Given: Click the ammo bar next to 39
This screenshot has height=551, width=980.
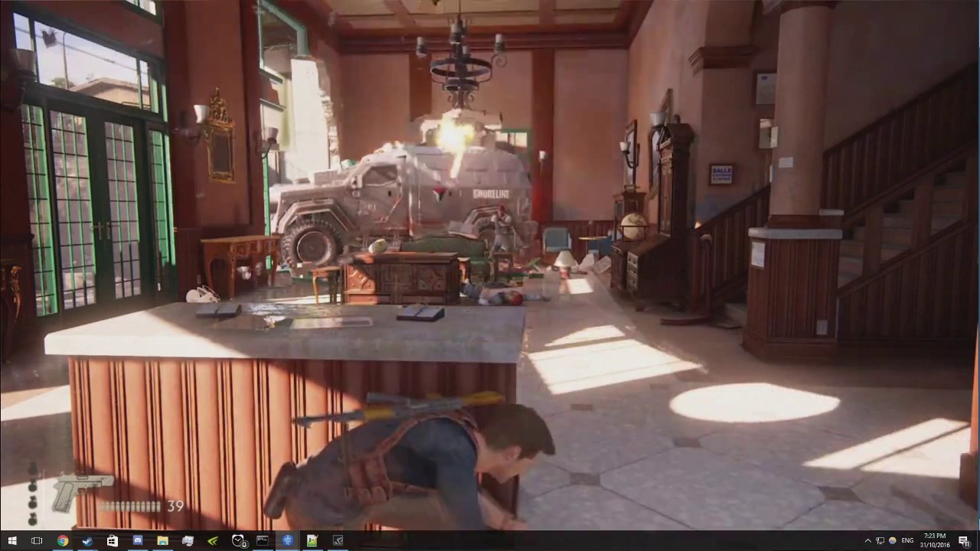Looking at the screenshot, I should pos(131,507).
